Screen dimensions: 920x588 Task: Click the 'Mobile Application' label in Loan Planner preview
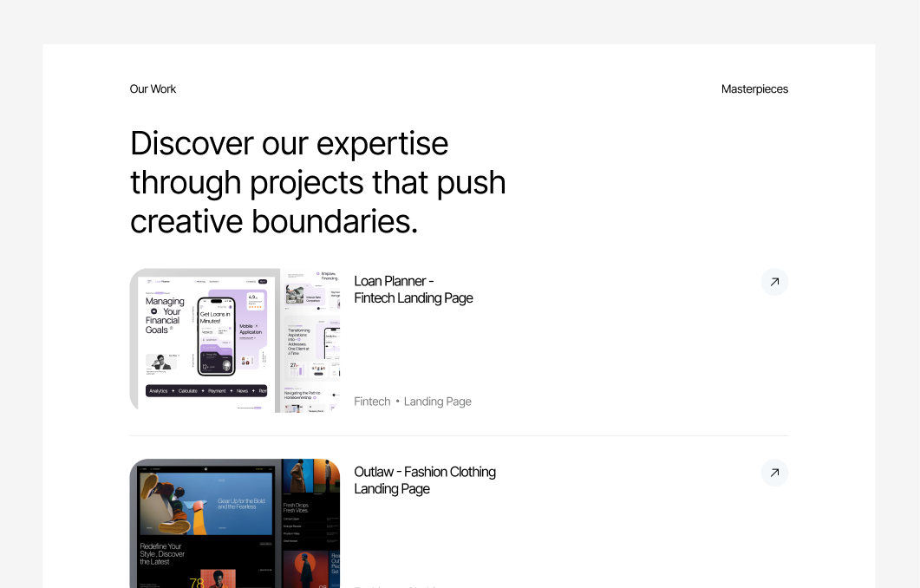(x=251, y=330)
